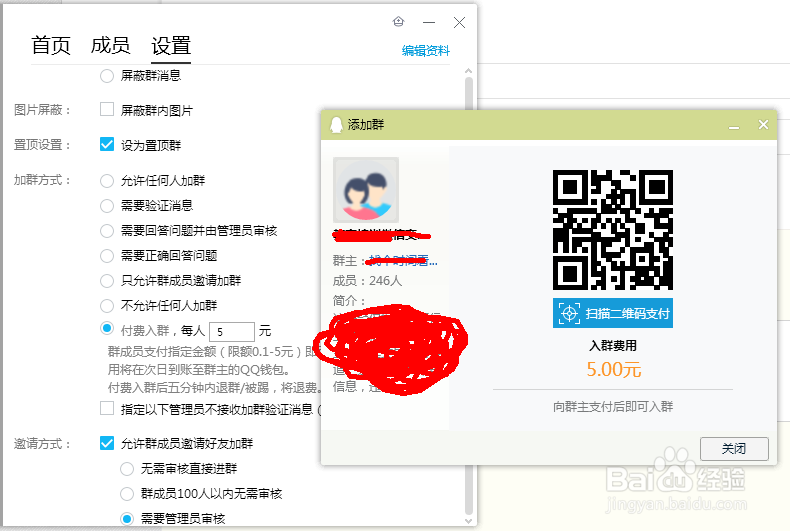Click the 邀请方式 label
Screen dimensions: 790x531
[x=42, y=444]
